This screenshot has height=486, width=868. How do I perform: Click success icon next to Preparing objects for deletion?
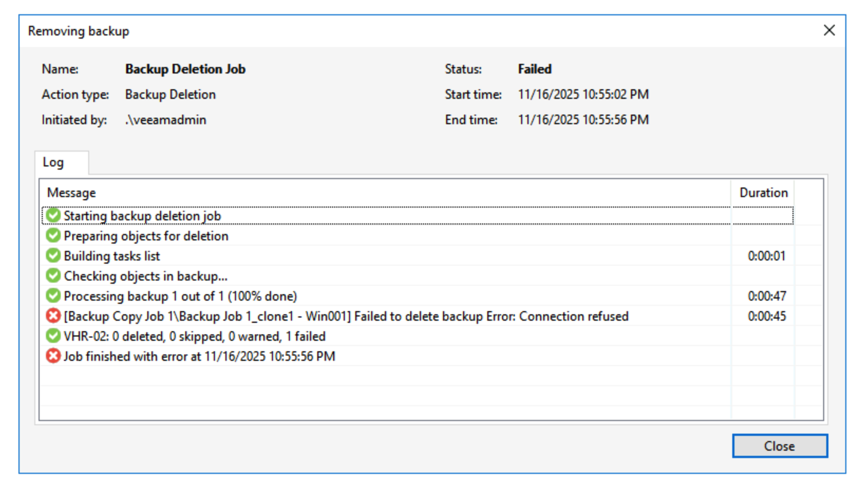[53, 236]
